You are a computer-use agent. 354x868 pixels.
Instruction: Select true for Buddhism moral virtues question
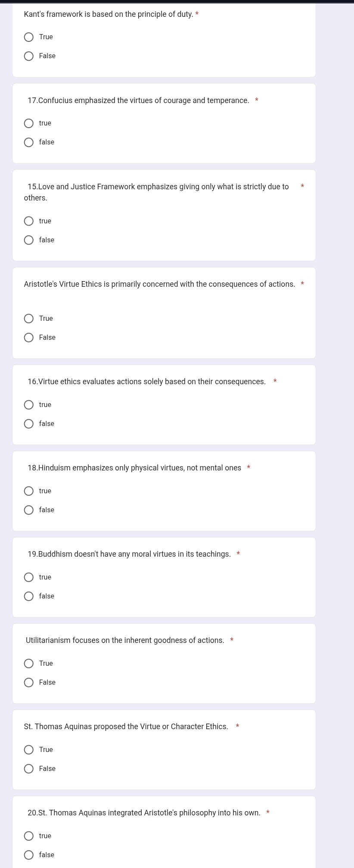pyautogui.click(x=29, y=577)
